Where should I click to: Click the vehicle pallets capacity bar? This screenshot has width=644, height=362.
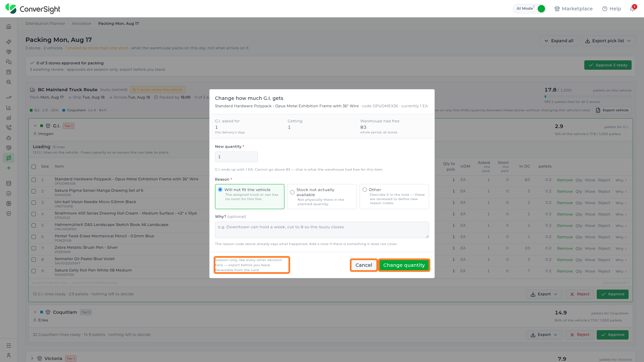pos(588,97)
